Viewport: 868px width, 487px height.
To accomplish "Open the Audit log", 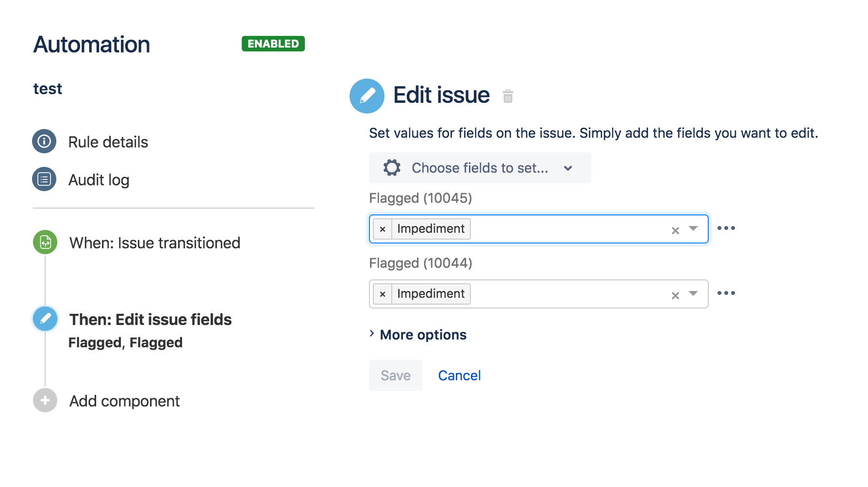I will pos(98,179).
